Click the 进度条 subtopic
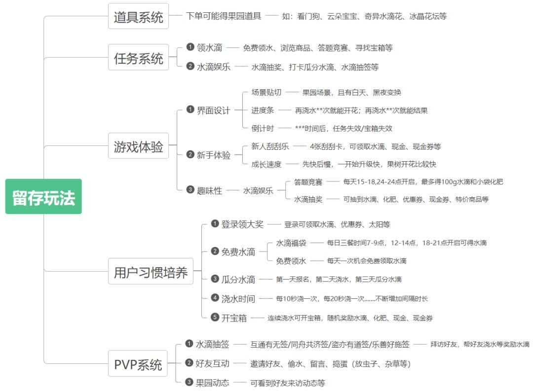The height and width of the screenshot is (392, 533). coord(263,110)
